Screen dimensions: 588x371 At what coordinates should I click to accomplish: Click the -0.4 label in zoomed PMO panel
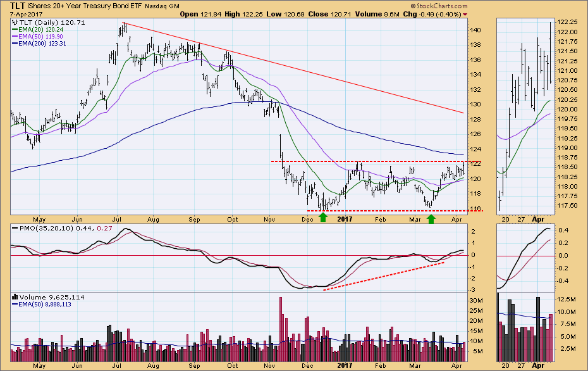coord(563,281)
